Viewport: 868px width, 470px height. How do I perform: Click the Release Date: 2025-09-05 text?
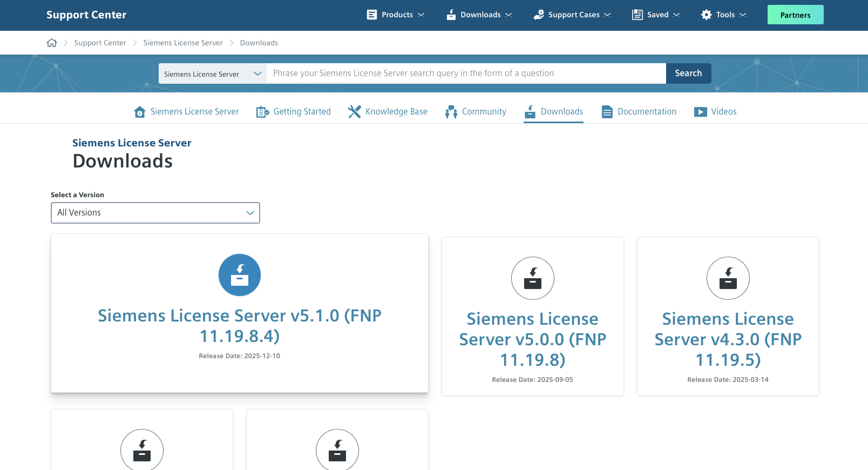pos(533,380)
